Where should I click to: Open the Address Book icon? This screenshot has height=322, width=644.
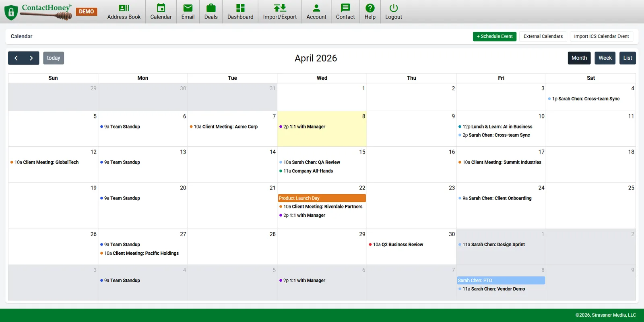pos(124,8)
